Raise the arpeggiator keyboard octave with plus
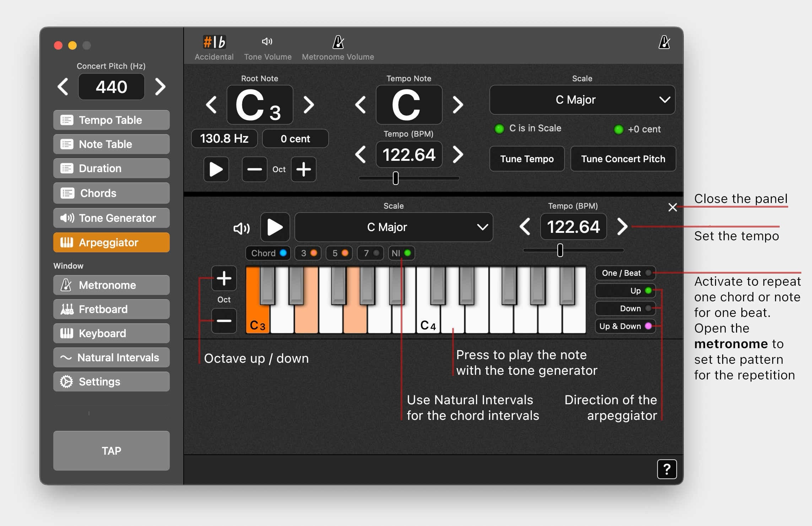 [224, 278]
